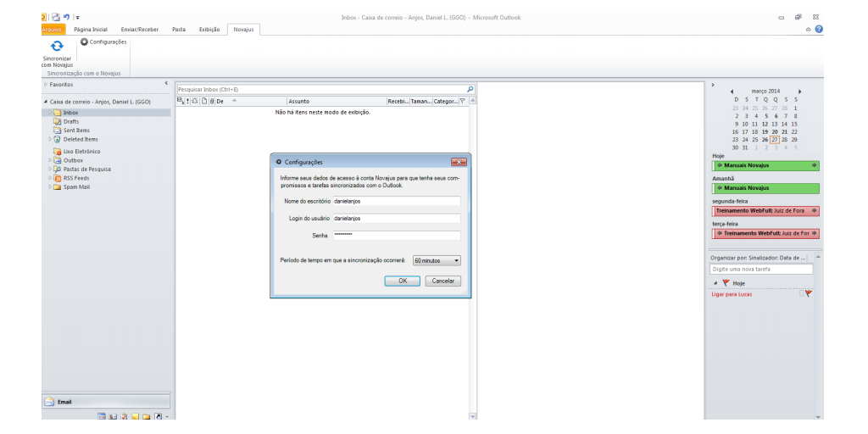Click the arrange-by icon at left of header
This screenshot has width=868, height=434.
[x=180, y=102]
